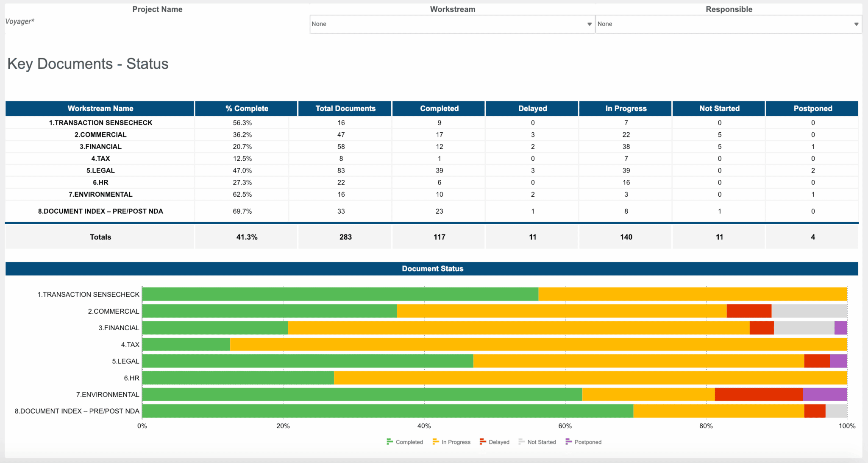
Task: Select the 6.HR table row name
Action: click(x=100, y=182)
